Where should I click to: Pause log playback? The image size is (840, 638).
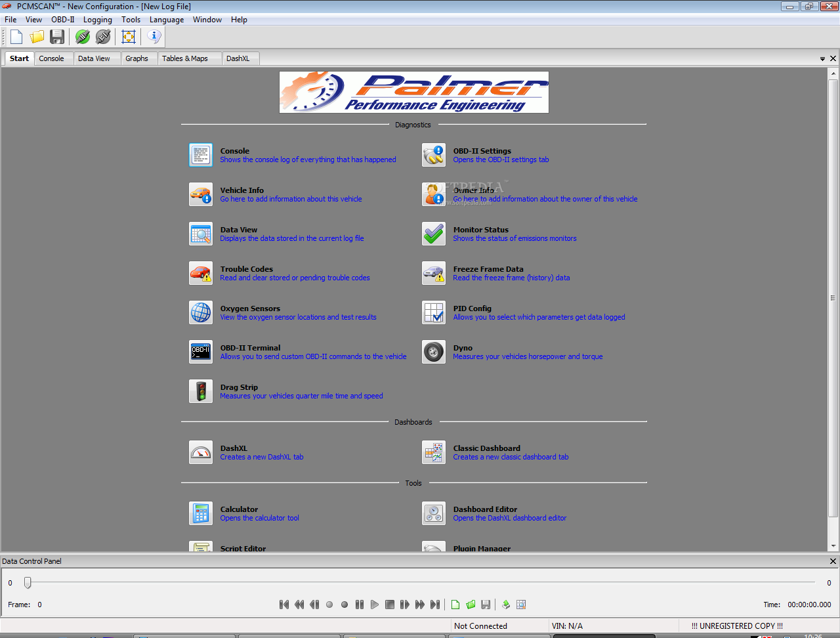(360, 605)
